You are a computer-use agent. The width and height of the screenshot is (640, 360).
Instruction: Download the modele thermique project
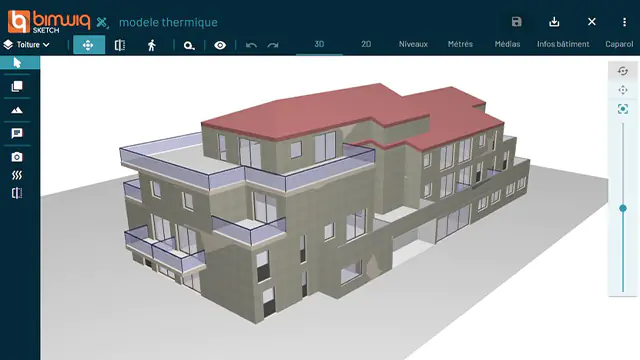554,22
